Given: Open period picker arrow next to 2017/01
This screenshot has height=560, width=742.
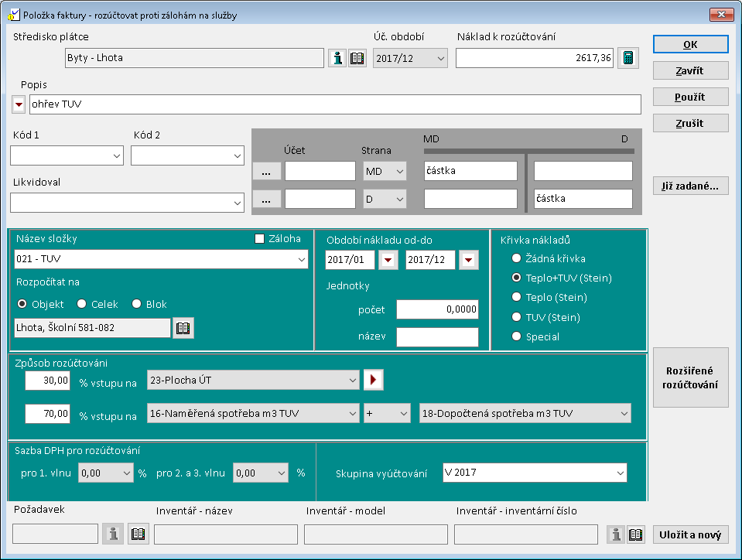Looking at the screenshot, I should 388,260.
